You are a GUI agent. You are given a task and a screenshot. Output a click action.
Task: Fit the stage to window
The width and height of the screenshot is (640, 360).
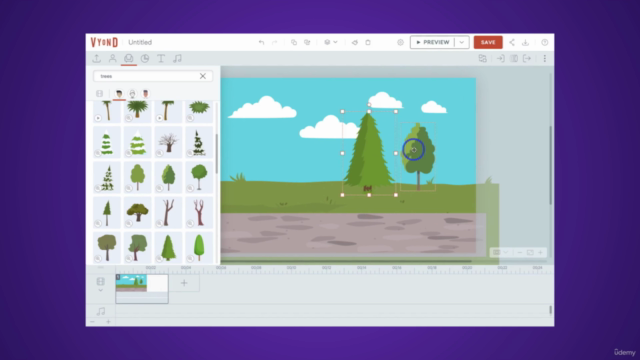pos(530,252)
